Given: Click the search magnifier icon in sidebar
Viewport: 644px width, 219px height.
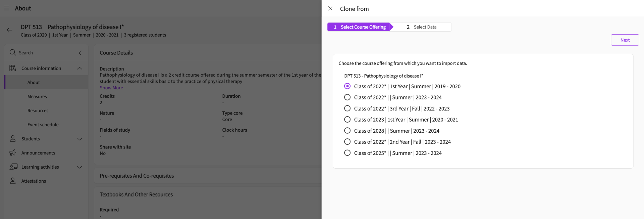Looking at the screenshot, I should pyautogui.click(x=13, y=52).
